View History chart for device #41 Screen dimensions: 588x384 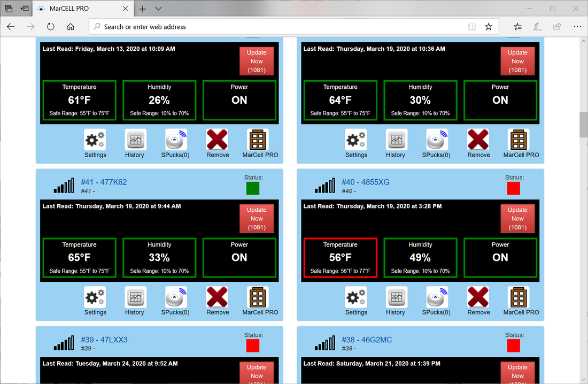(135, 301)
